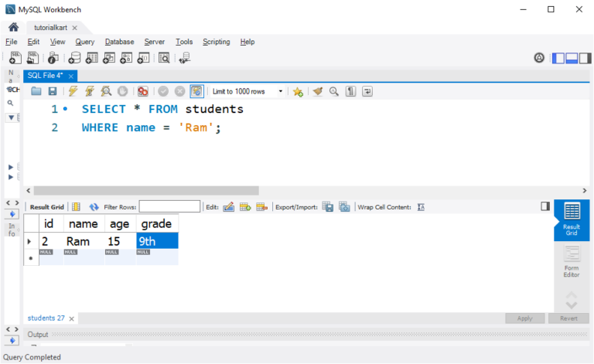Screen dimensions: 594x364
Task: Click the Apply button
Action: (x=524, y=318)
